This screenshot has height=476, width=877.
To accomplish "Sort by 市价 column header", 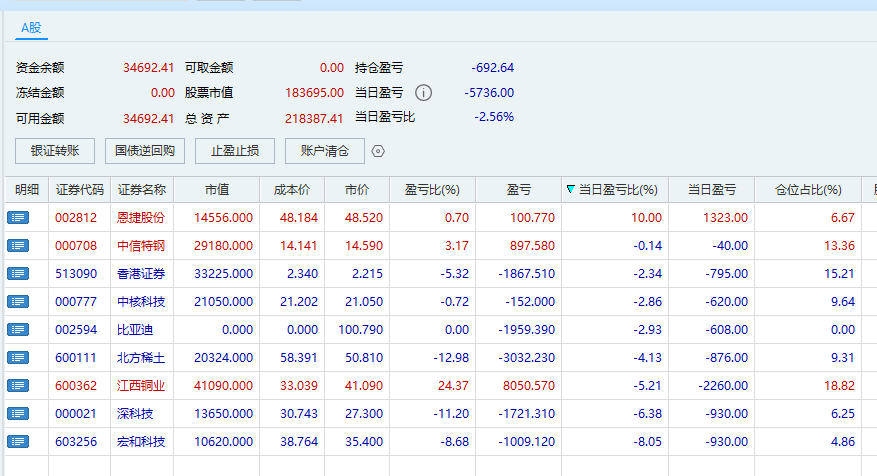I will (x=357, y=190).
